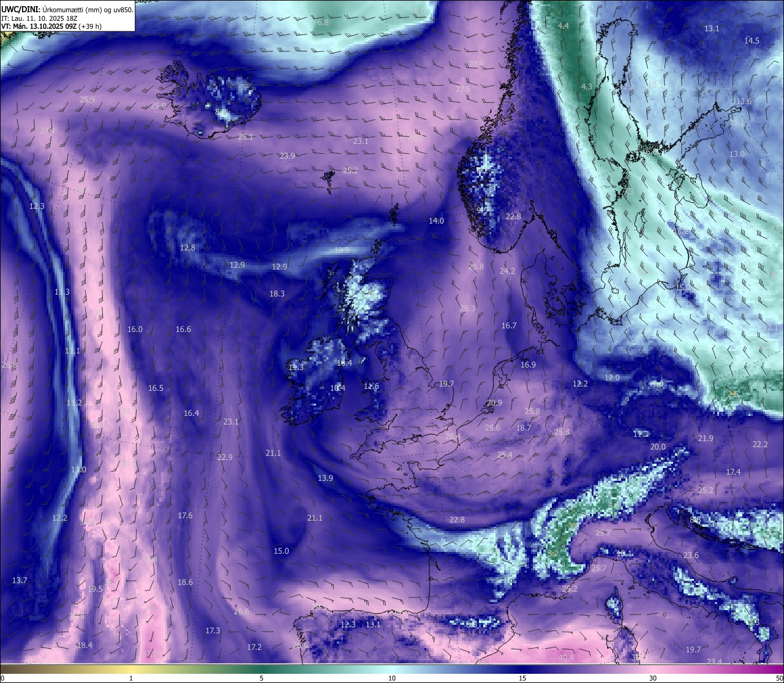Click the 13.9 value southwest of England

coord(325,478)
